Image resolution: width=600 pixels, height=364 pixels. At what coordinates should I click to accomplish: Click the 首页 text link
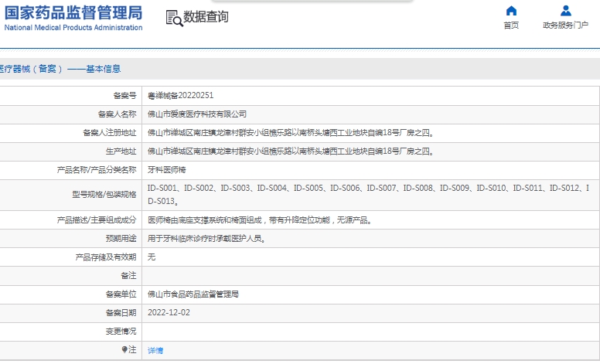tap(511, 26)
